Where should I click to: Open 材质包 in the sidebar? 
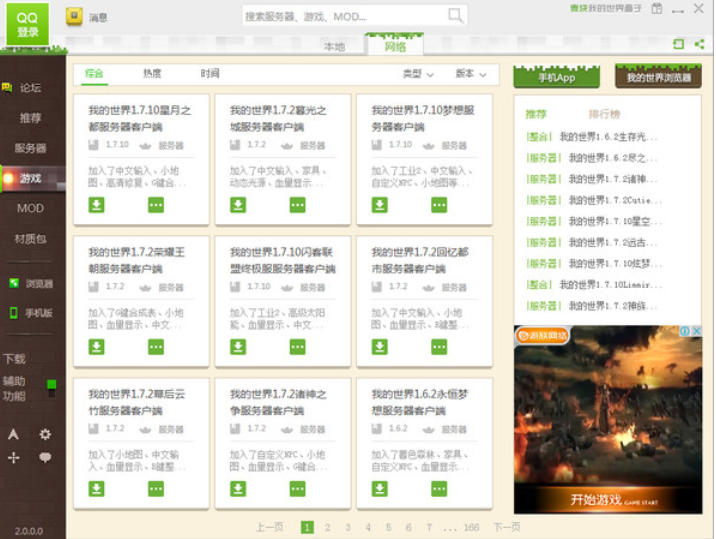pos(30,238)
